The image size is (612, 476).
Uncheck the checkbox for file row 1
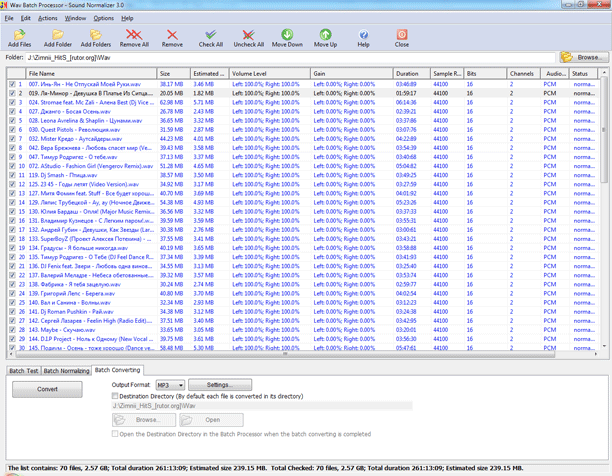coord(12,84)
